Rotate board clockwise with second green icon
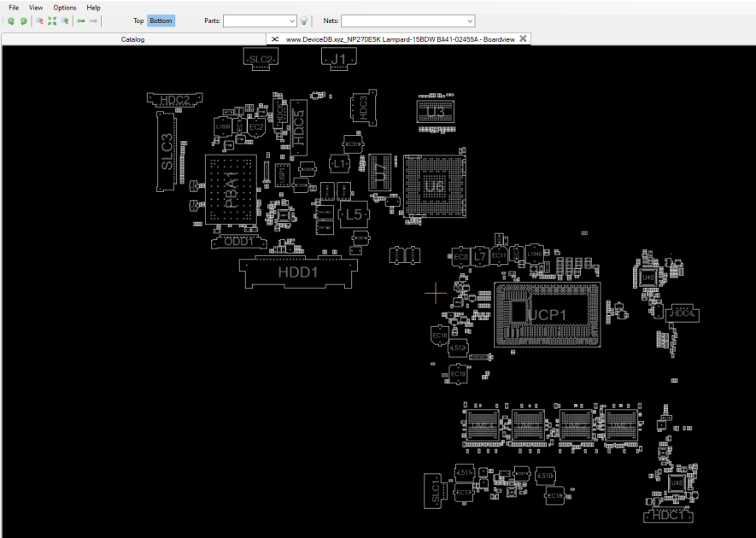Image resolution: width=756 pixels, height=538 pixels. (23, 20)
